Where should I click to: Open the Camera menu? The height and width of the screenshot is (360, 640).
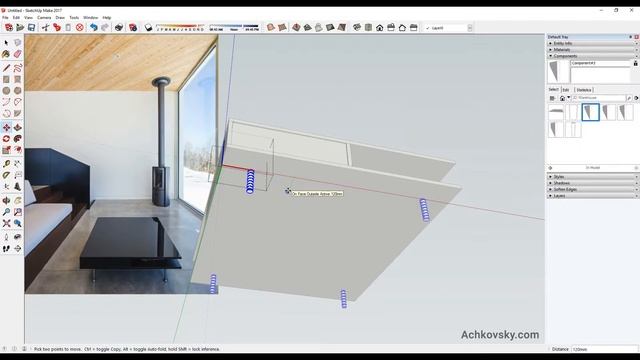44,18
